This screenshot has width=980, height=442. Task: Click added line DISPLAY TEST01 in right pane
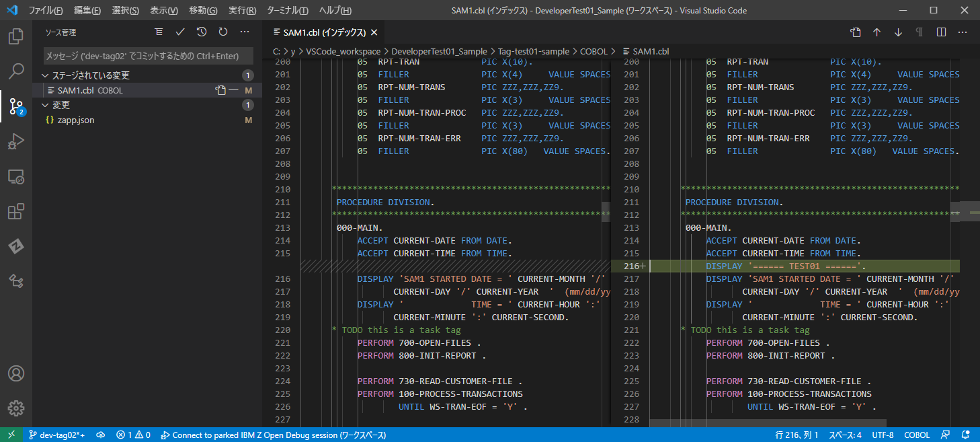786,266
